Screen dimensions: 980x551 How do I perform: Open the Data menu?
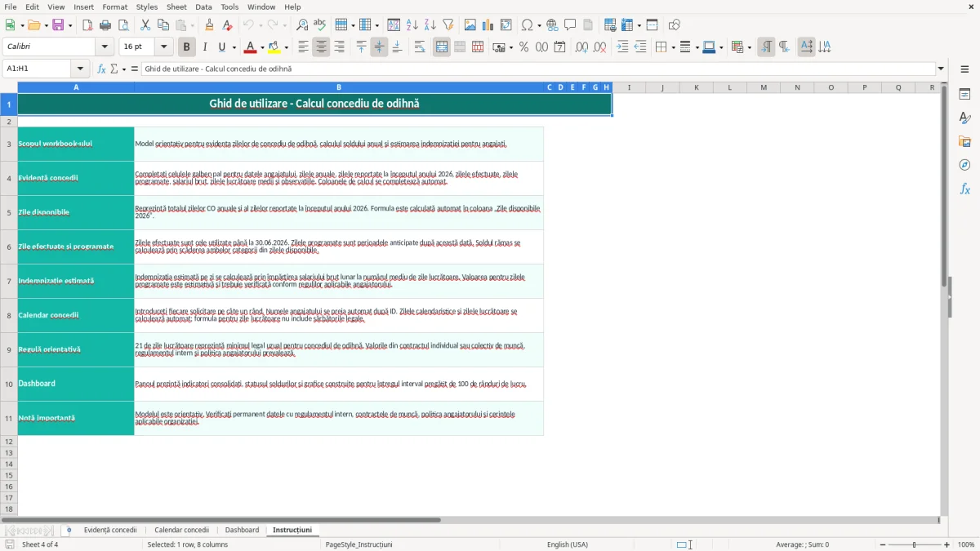pyautogui.click(x=203, y=7)
